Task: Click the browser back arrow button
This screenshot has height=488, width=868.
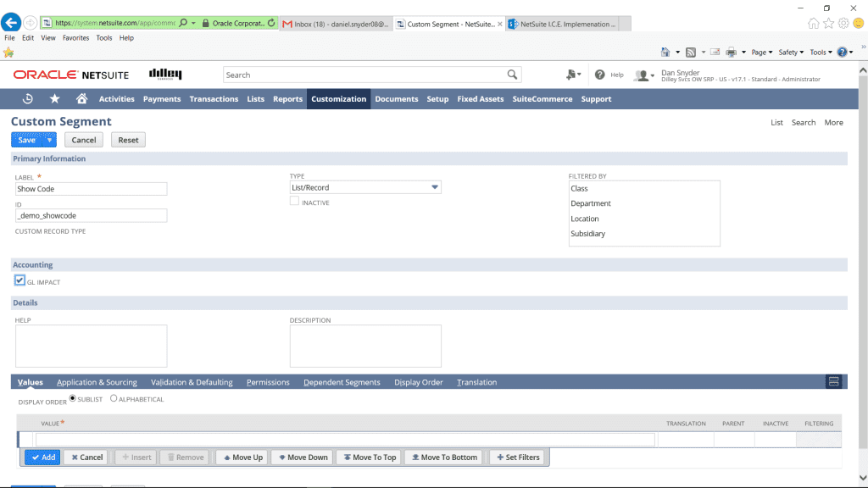Action: [12, 23]
